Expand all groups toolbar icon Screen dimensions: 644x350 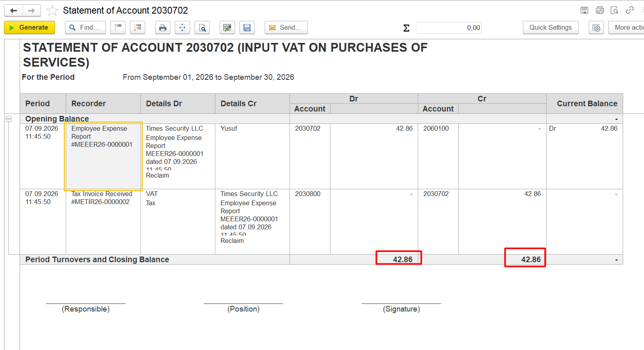click(x=138, y=28)
